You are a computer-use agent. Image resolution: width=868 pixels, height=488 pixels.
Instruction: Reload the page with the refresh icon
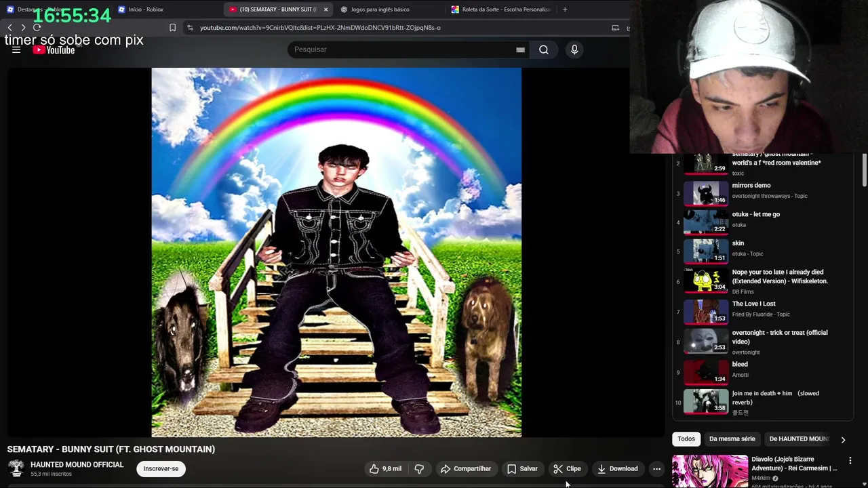(x=37, y=28)
